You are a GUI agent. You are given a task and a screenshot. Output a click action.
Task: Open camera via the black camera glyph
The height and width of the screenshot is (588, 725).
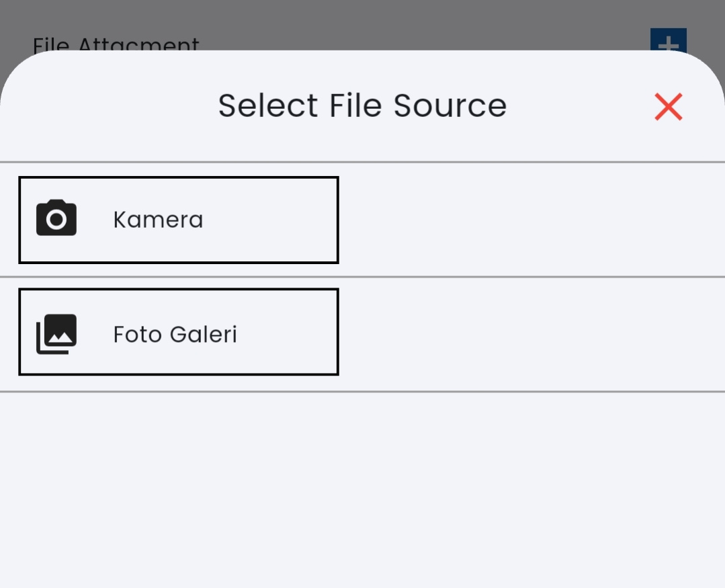point(56,218)
